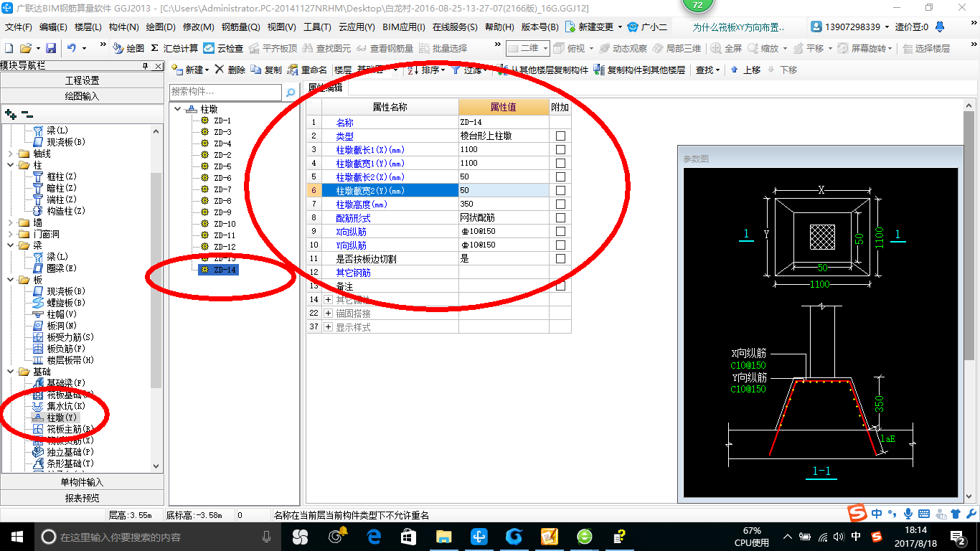Click the 上移 move up arrow
This screenshot has width=980, height=551.
tap(745, 70)
